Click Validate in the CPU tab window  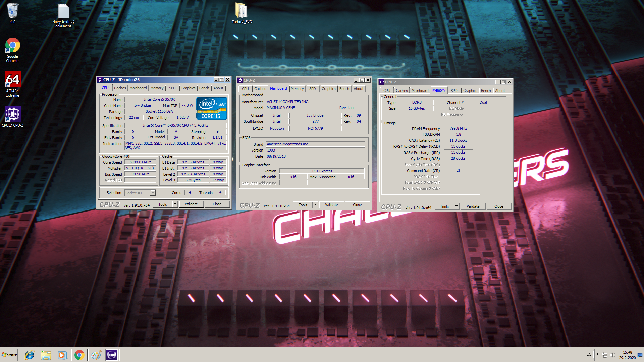pos(191,204)
